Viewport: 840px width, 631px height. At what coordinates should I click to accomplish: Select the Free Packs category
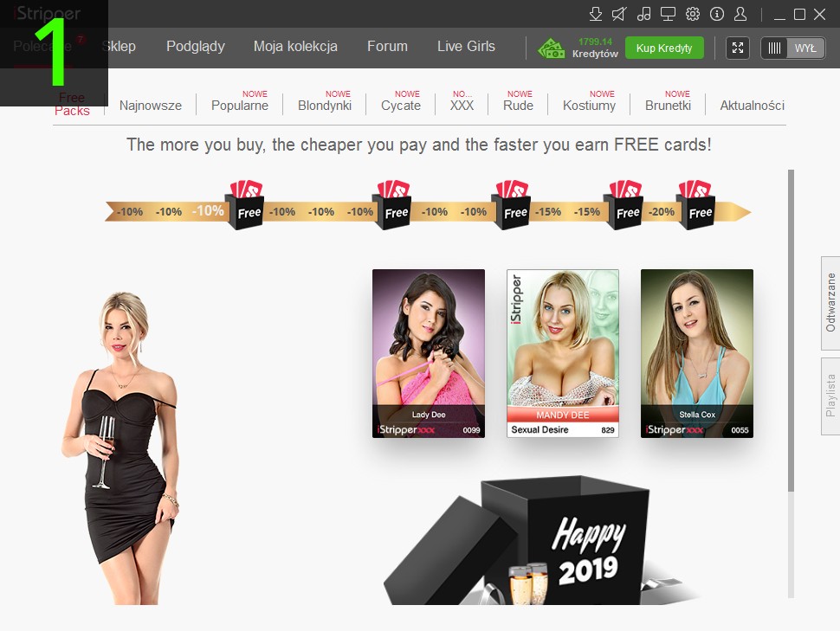point(73,105)
